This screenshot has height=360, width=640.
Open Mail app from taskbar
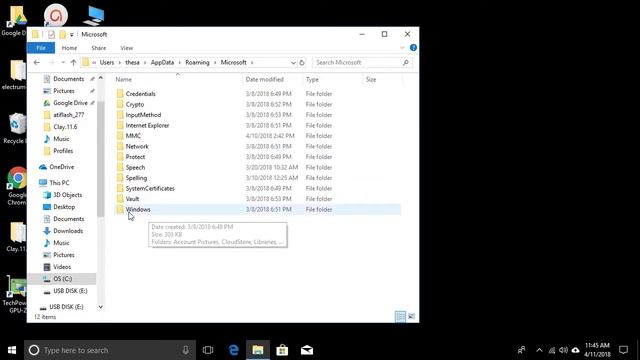pyautogui.click(x=307, y=350)
